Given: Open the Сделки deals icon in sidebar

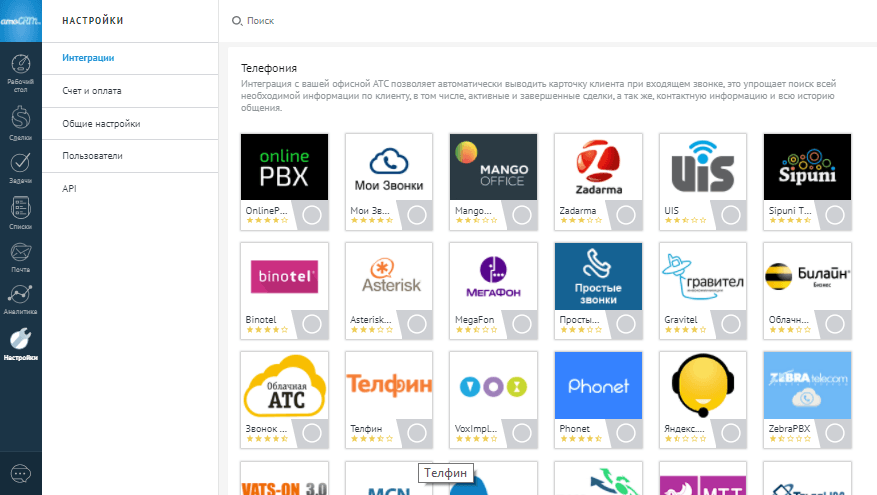Looking at the screenshot, I should click(21, 118).
